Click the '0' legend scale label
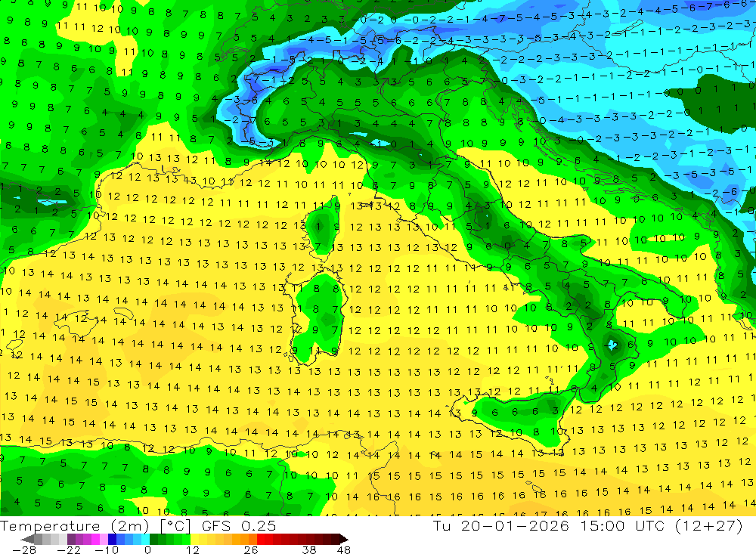 click(x=147, y=549)
